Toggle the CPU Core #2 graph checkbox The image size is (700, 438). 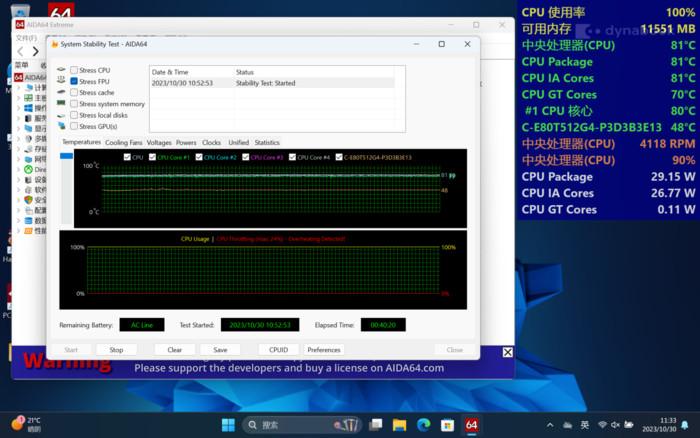coord(199,157)
